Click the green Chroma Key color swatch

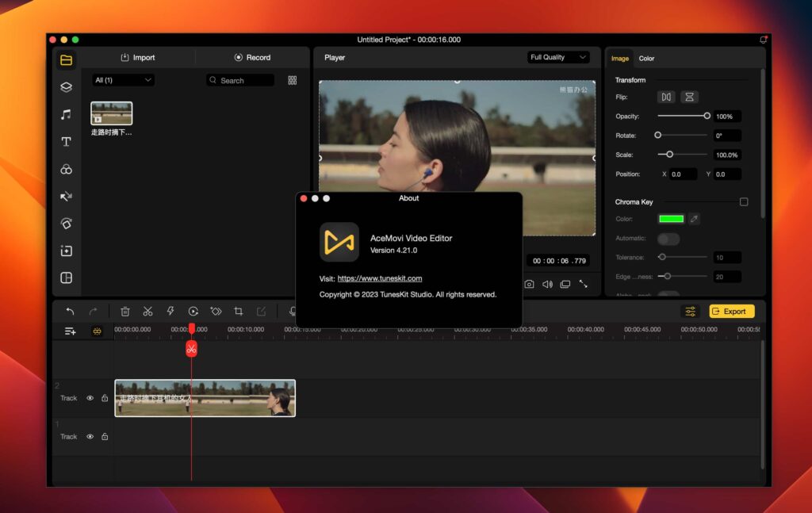(671, 218)
